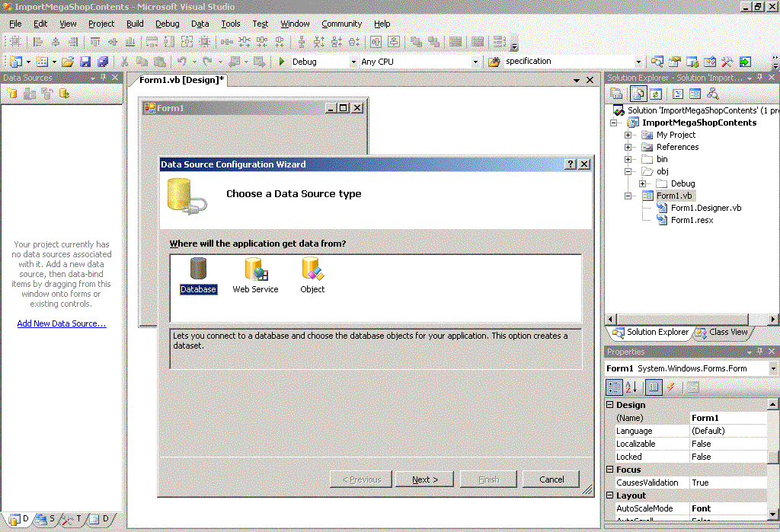
Task: Collapse the Layout category in Properties
Action: click(x=610, y=495)
